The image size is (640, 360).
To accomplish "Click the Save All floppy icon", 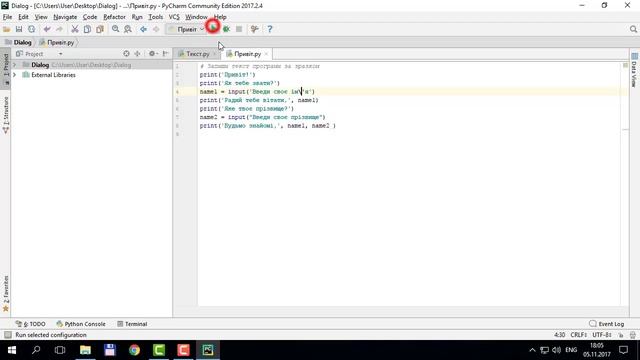I will coord(19,29).
